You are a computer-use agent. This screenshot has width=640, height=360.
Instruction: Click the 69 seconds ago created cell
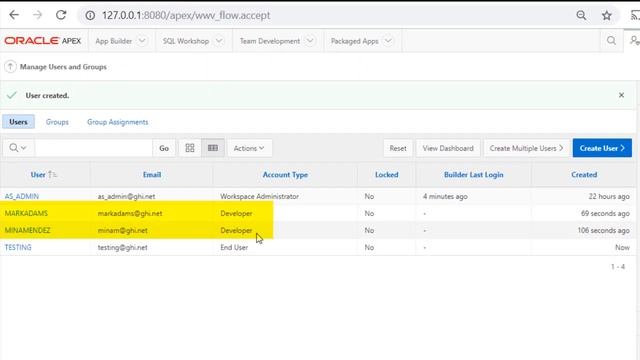point(605,213)
